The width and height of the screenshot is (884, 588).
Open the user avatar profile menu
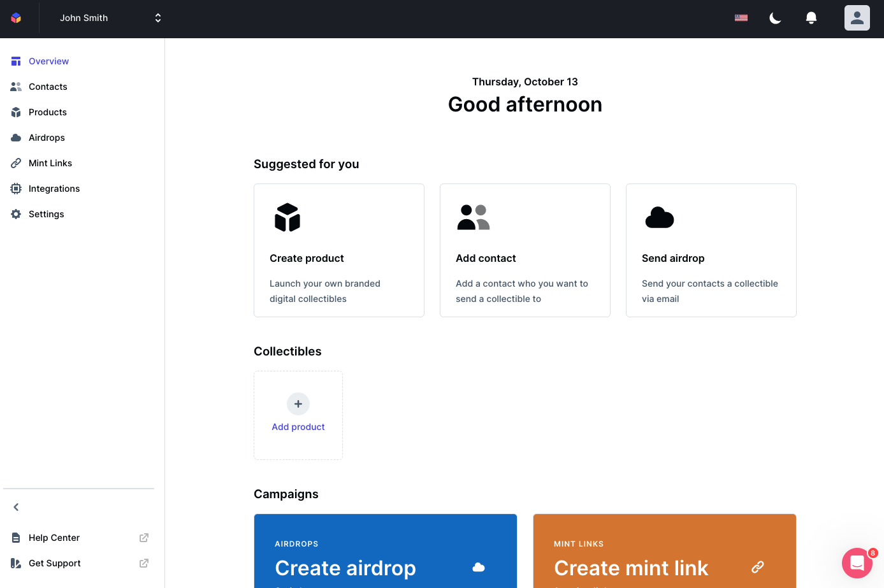857,17
